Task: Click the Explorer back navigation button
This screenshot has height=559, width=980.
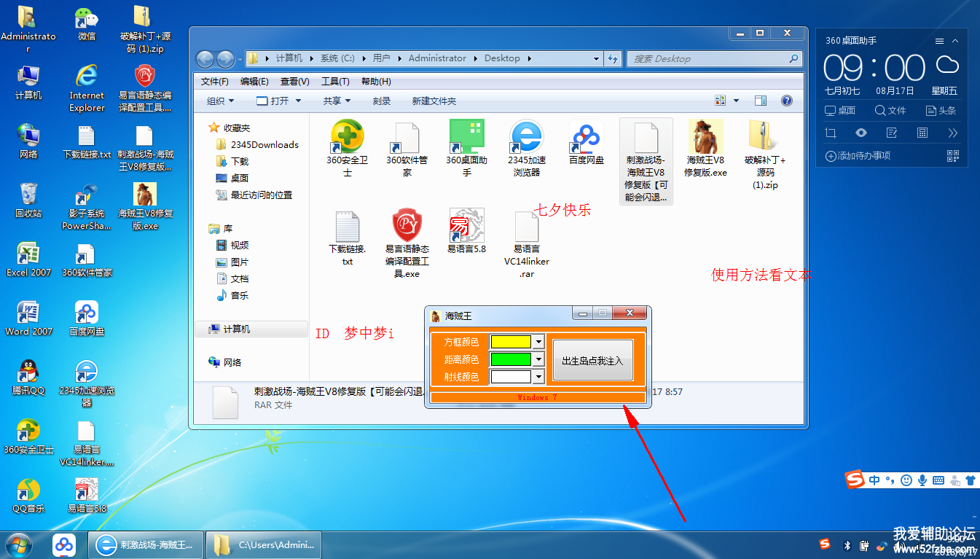Action: pyautogui.click(x=205, y=59)
